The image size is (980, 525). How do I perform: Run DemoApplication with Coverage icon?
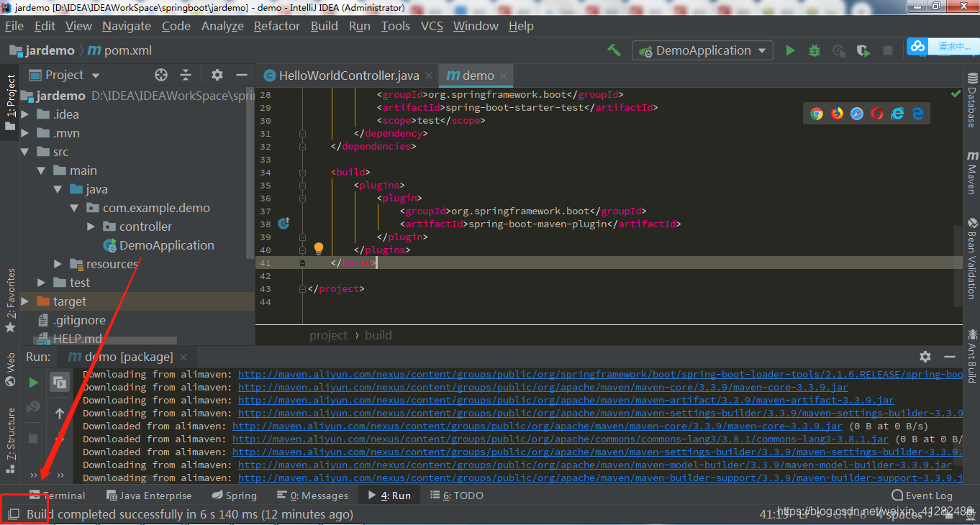click(x=863, y=50)
